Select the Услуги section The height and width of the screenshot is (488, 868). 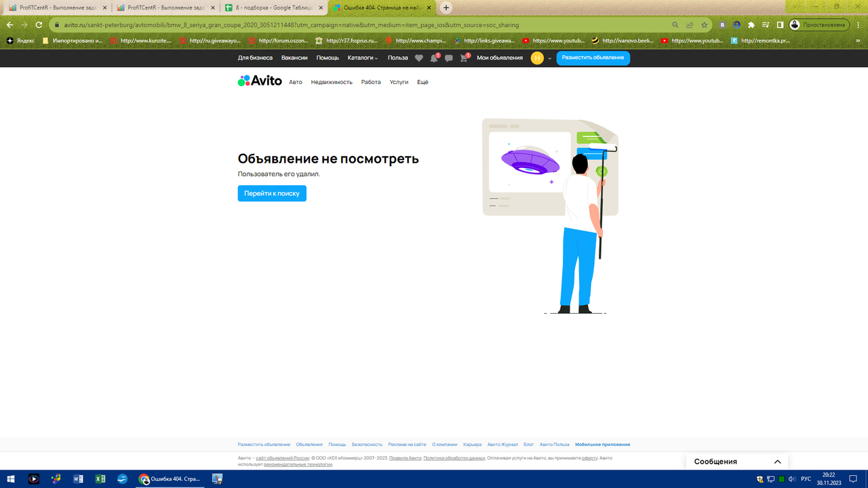[398, 81]
